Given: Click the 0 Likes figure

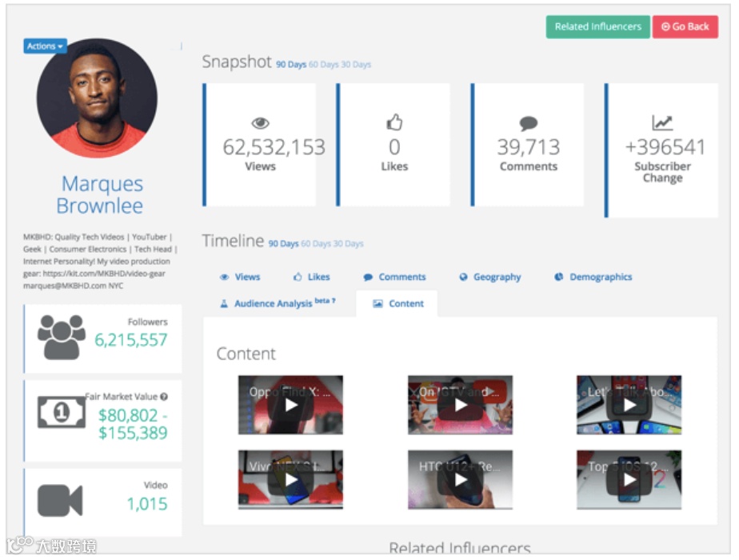Looking at the screenshot, I should (394, 147).
